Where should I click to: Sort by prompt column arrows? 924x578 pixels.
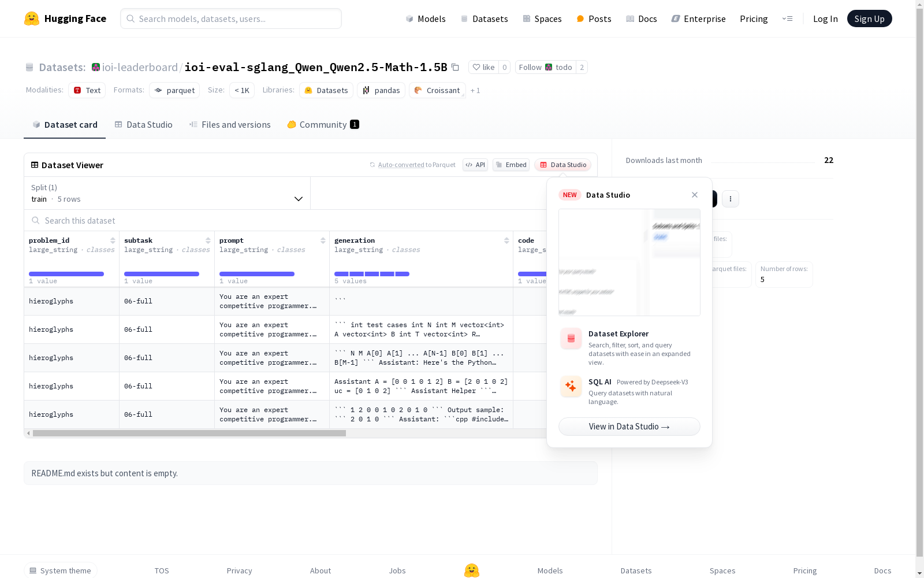323,240
